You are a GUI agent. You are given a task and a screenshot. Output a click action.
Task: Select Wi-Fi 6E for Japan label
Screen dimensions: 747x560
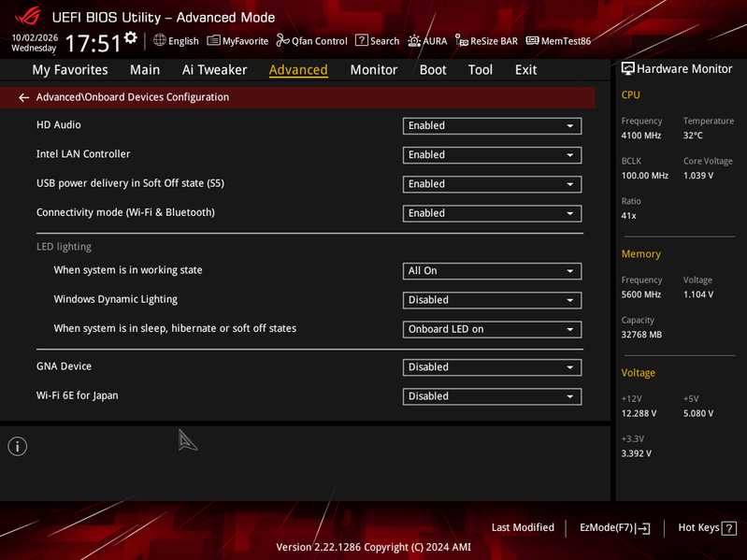tap(78, 395)
